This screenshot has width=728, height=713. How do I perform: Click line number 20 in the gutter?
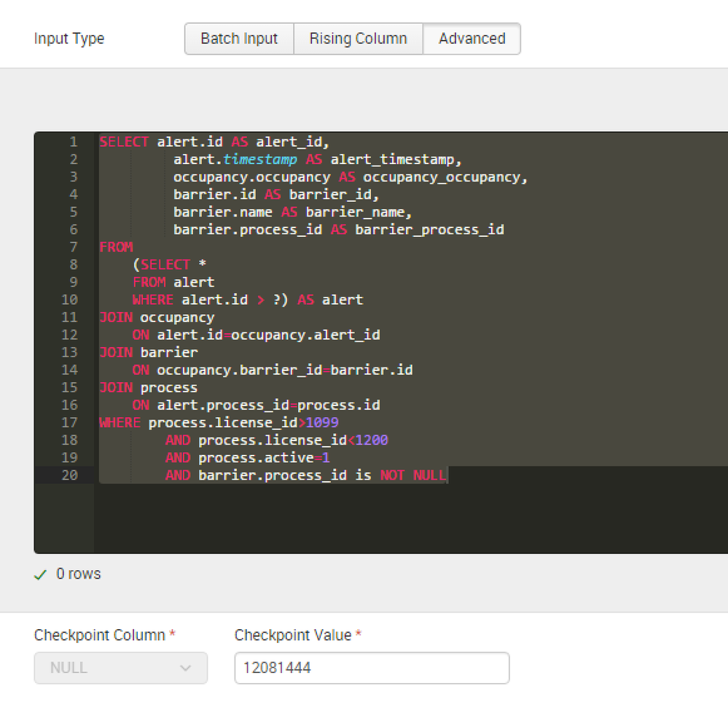click(x=69, y=475)
